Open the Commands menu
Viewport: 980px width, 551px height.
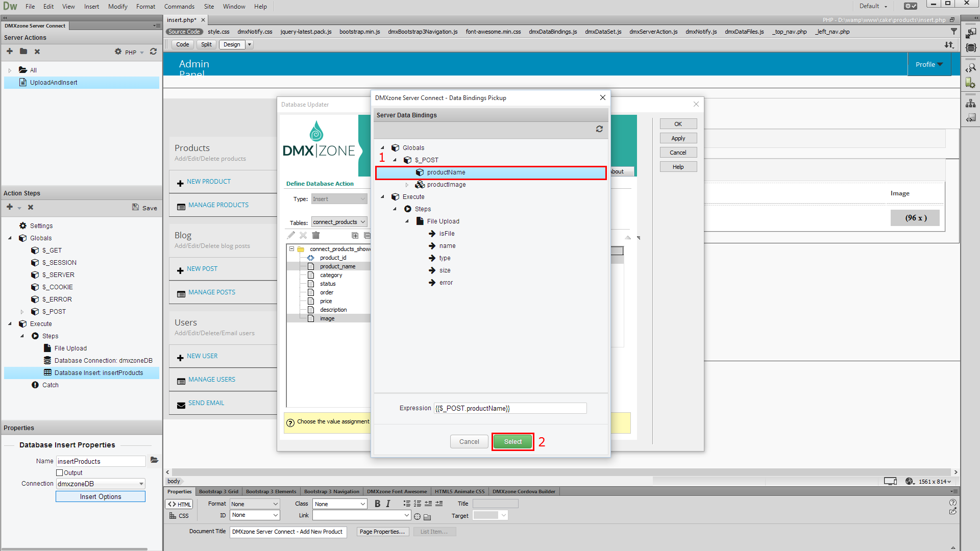pyautogui.click(x=179, y=7)
